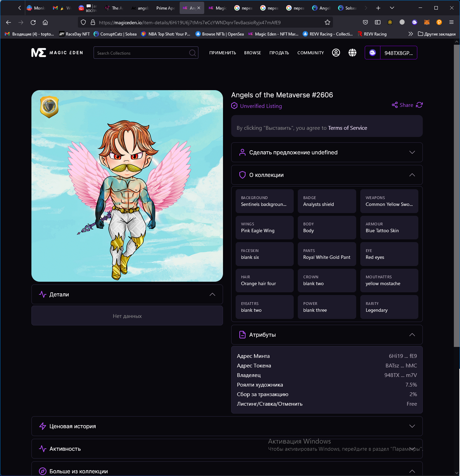460x476 pixels.
Task: Save the page to Pocket
Action: (365, 23)
